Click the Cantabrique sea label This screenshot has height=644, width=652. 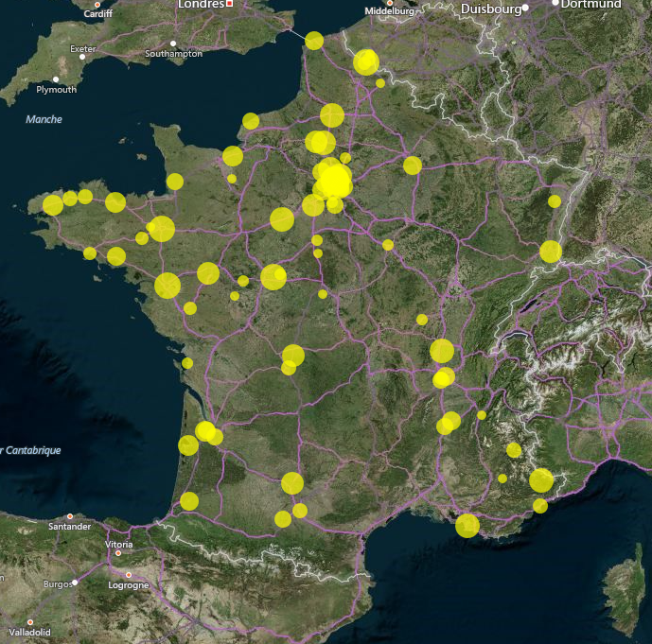tap(33, 450)
